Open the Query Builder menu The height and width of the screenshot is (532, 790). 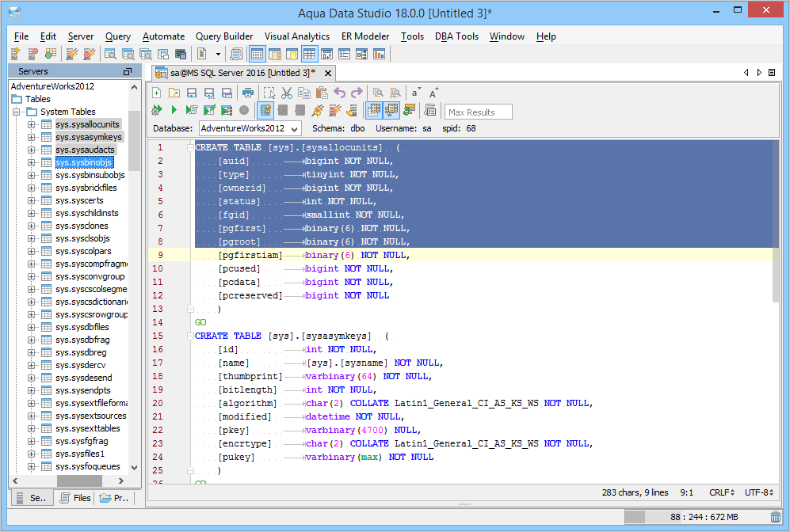224,36
